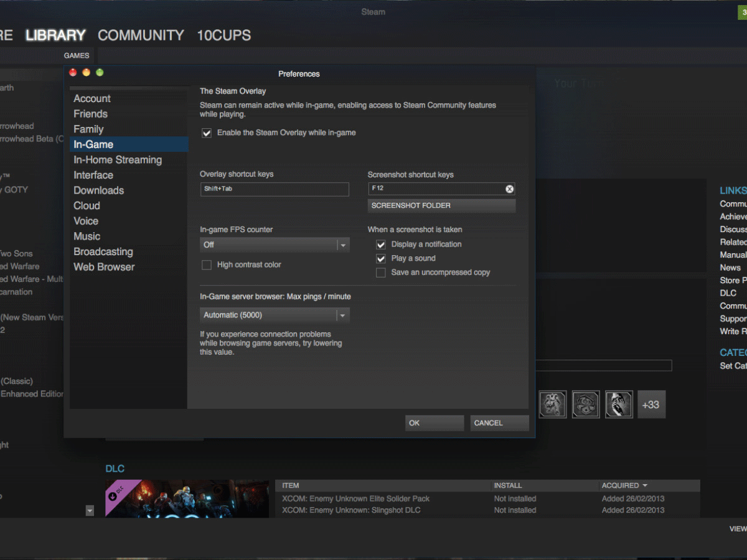
Task: Open Web Browser settings
Action: click(104, 267)
